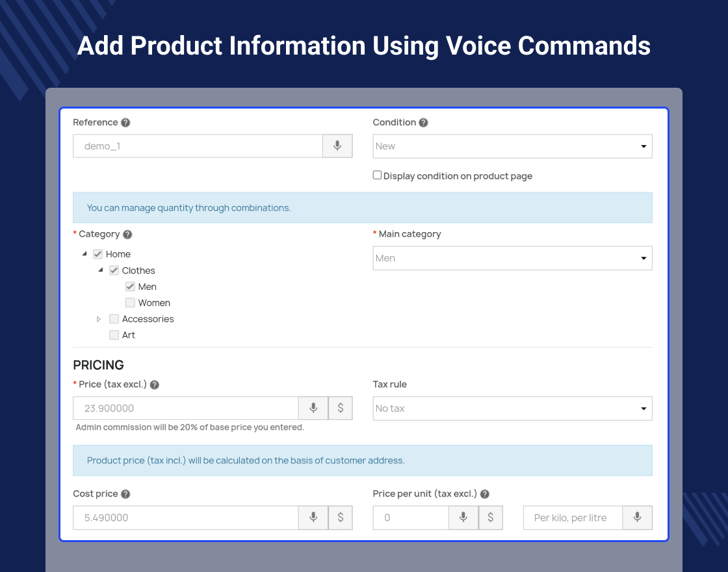Enable Display condition on product page checkbox

378,175
